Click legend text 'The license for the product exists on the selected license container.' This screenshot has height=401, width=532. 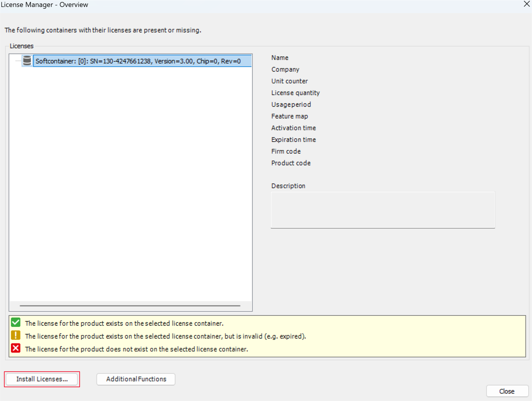[124, 323]
